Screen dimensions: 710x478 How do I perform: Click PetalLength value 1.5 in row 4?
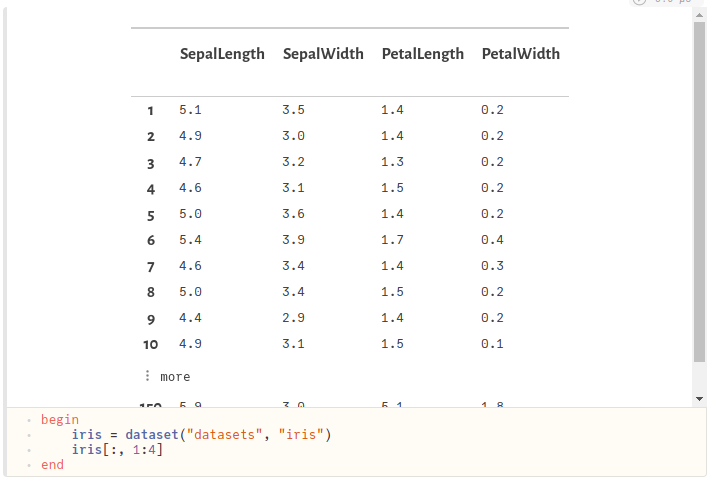click(392, 187)
